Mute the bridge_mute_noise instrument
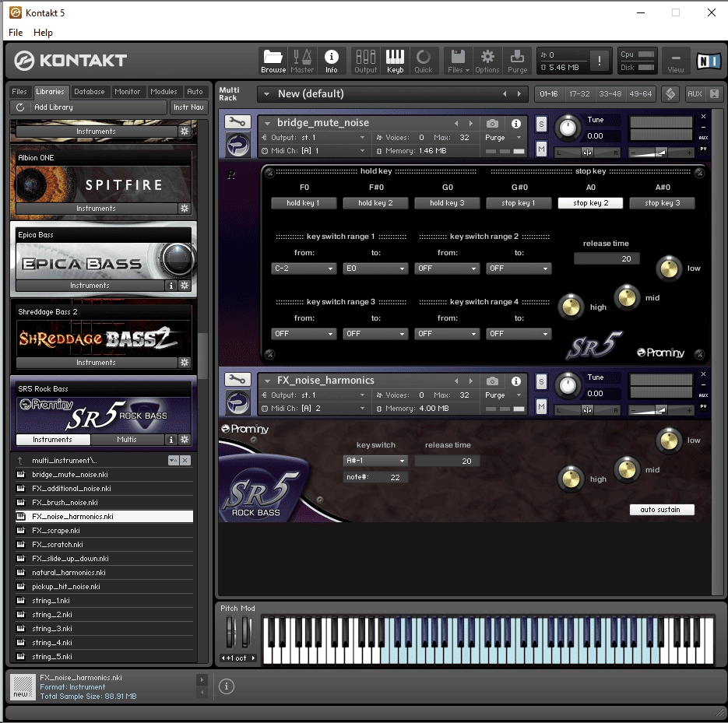Viewport: 728px width, 723px height. (541, 149)
